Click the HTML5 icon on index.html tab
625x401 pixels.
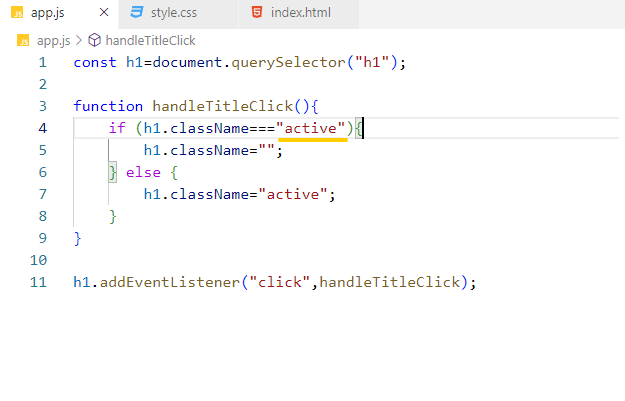257,12
